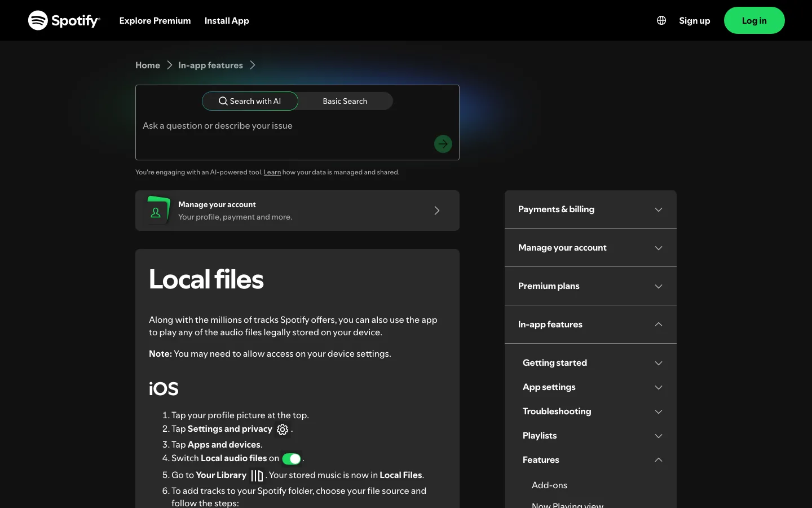Click the Local files heading

pos(206,279)
